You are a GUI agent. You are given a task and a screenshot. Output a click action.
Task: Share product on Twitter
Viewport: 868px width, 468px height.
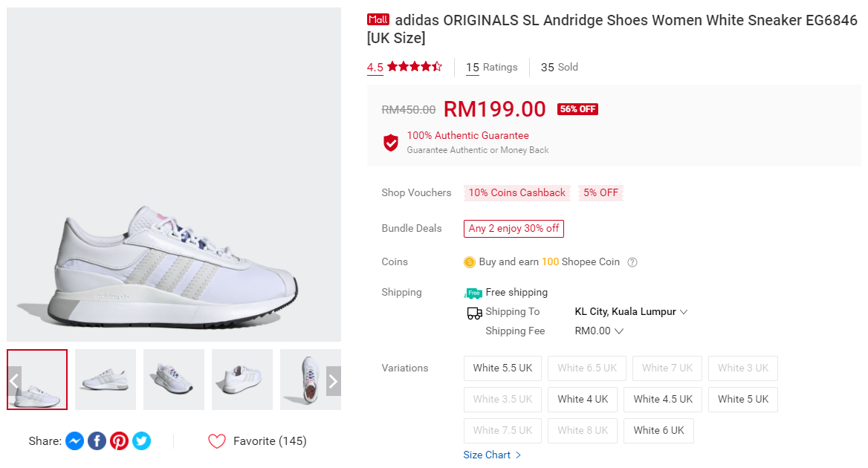(x=141, y=441)
